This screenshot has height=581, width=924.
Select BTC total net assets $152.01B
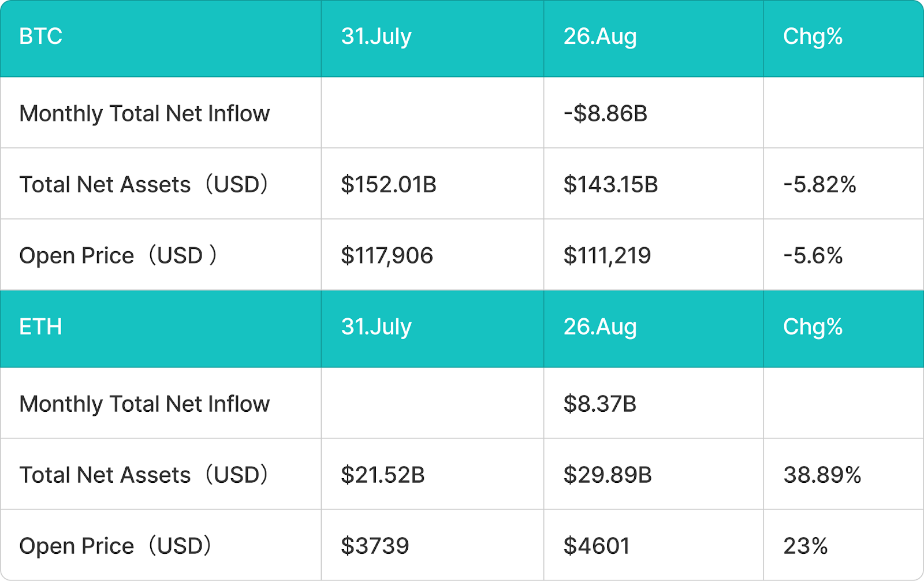[x=433, y=184]
